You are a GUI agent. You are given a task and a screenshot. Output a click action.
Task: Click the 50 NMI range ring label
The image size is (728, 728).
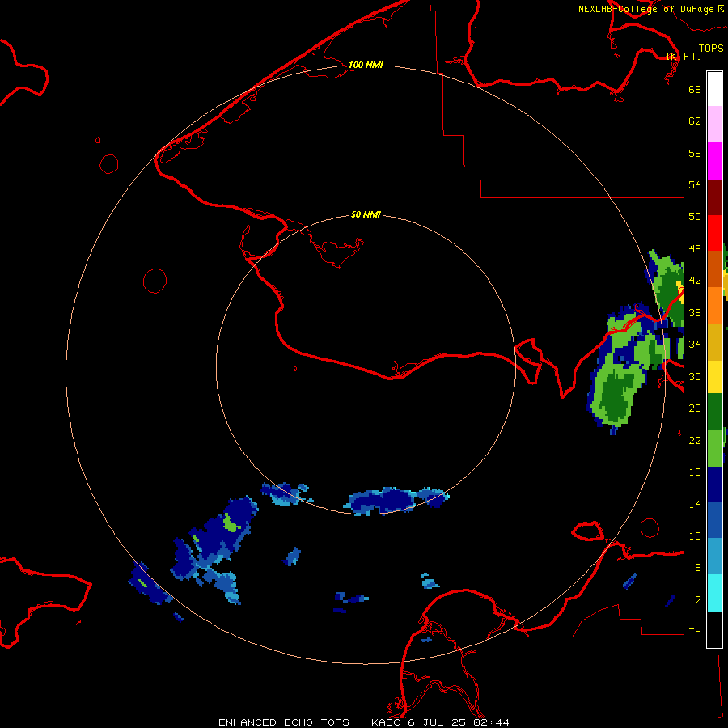click(x=366, y=214)
